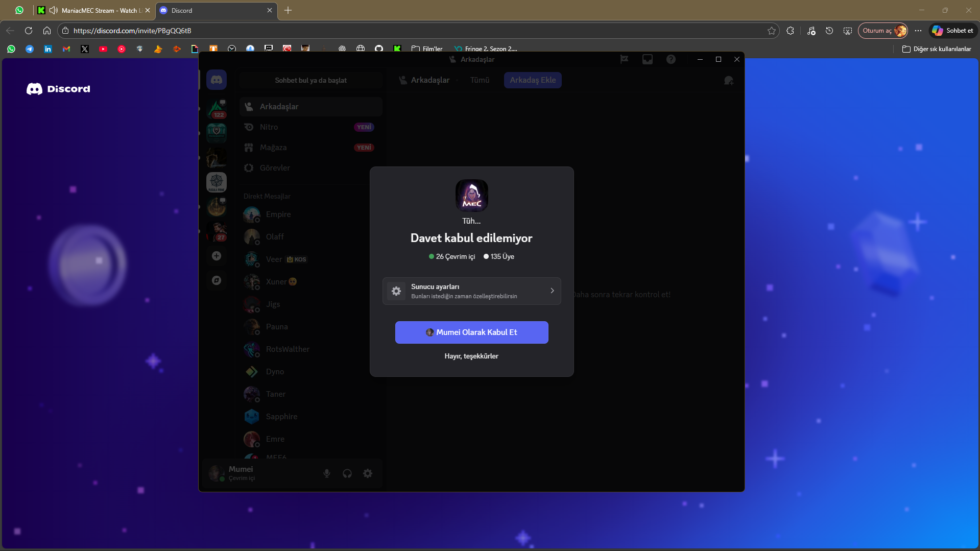This screenshot has height=551, width=980.
Task: Select Arkadaşlar in the sidebar
Action: (x=310, y=107)
